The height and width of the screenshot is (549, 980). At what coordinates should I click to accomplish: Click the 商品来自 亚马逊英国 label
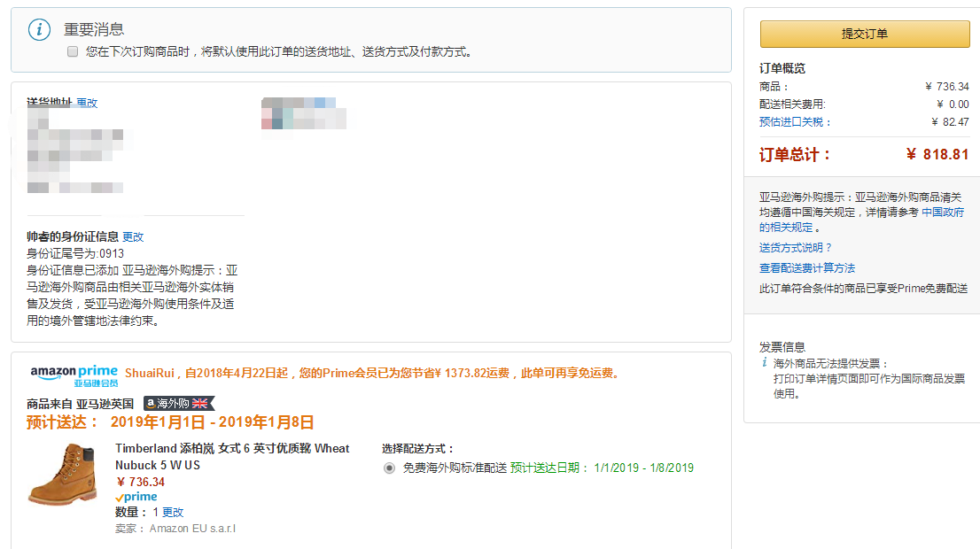[80, 404]
